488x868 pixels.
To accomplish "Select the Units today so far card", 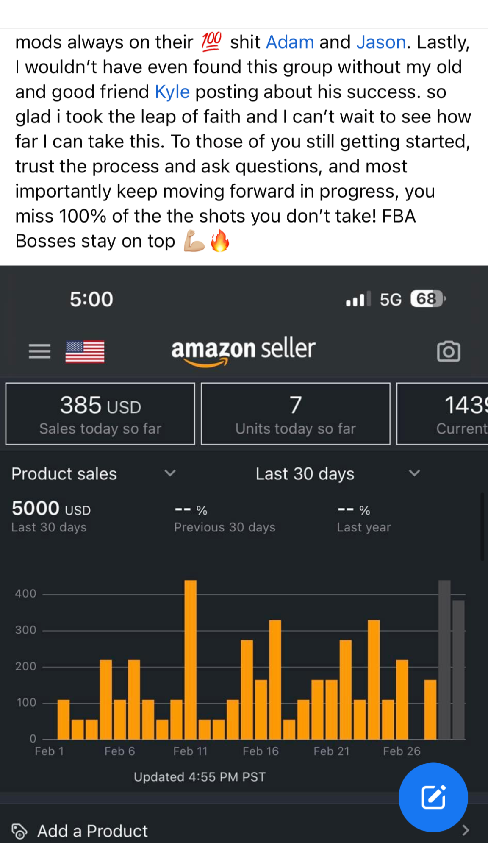I will (296, 414).
